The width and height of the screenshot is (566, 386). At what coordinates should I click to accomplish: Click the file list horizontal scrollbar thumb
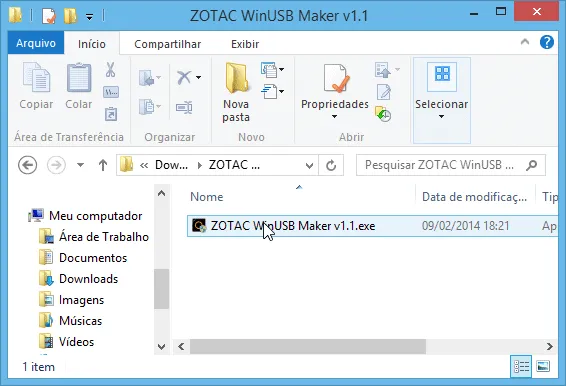pos(308,347)
